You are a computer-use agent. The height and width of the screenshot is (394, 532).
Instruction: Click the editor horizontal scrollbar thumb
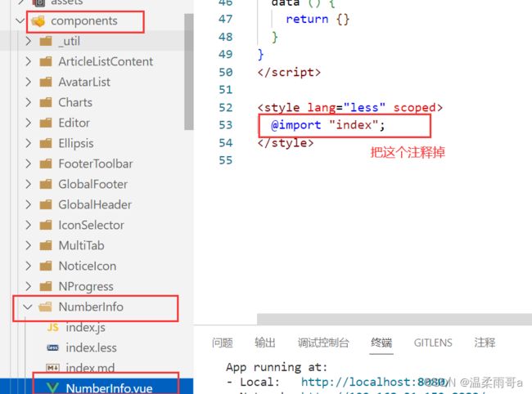[x=394, y=319]
